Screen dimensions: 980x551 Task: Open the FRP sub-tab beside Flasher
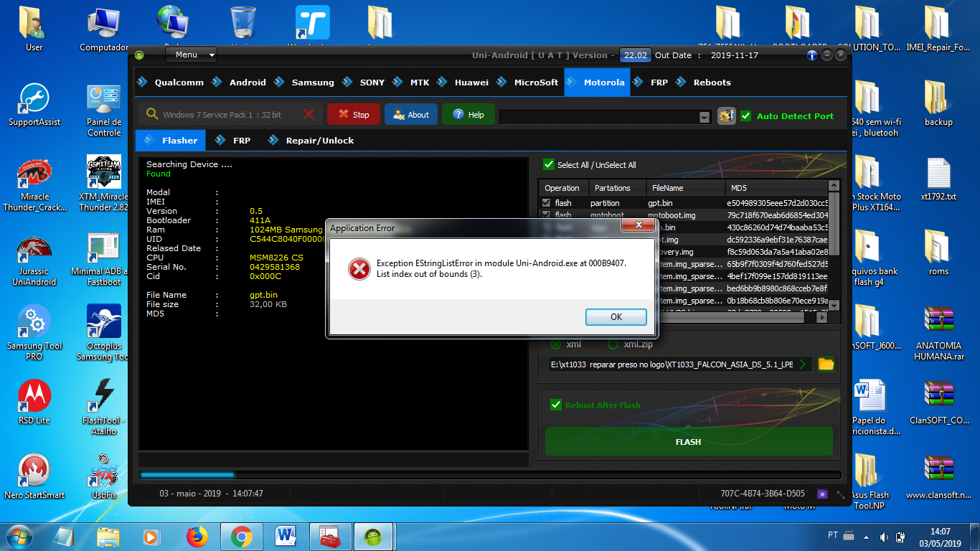[234, 141]
